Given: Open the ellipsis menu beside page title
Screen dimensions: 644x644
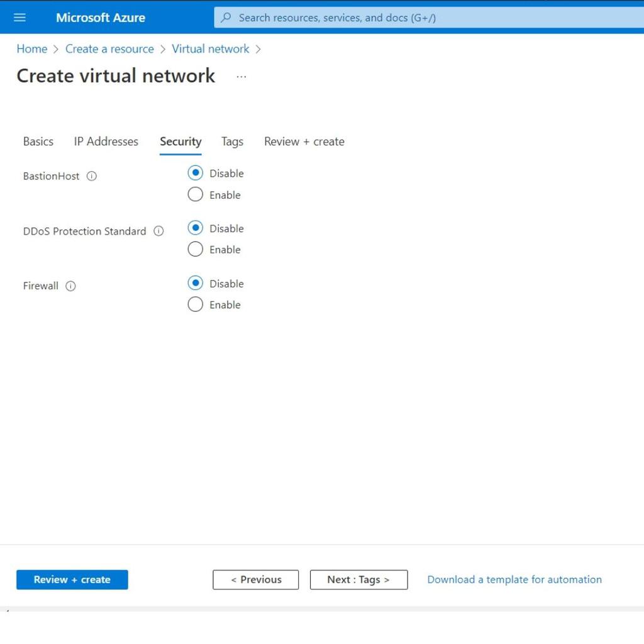Looking at the screenshot, I should [241, 77].
